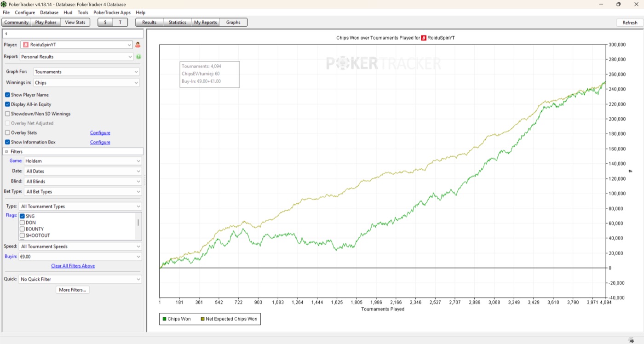
Task: Open the Statistics tab
Action: (x=177, y=22)
